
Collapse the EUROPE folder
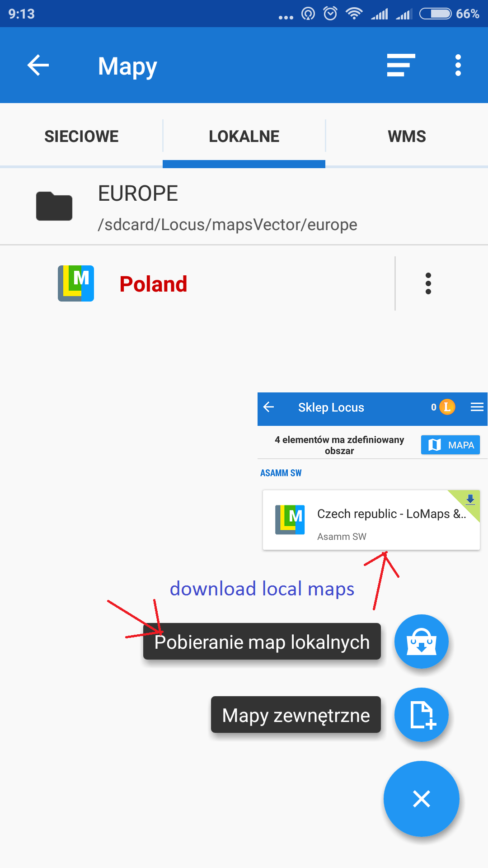[244, 207]
